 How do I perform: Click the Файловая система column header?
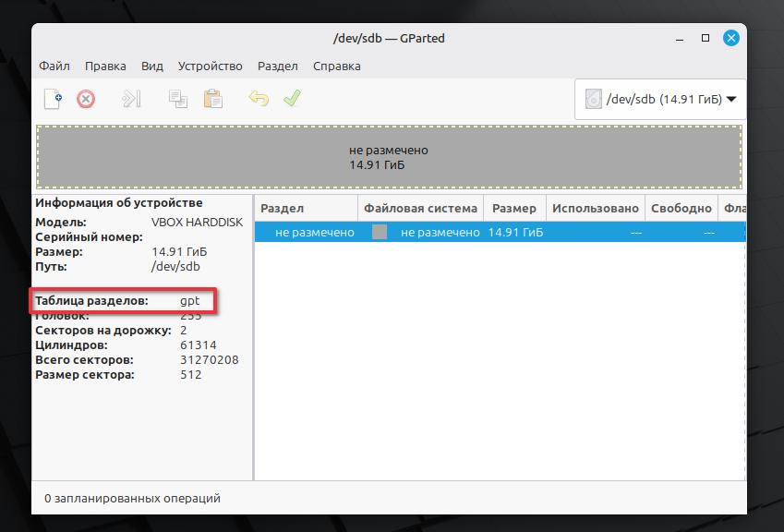tap(420, 208)
